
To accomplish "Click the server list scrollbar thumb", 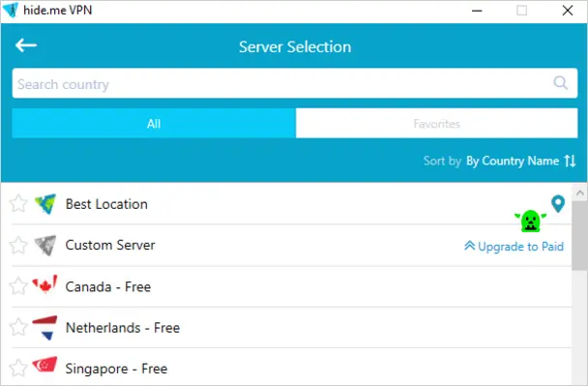I will coord(579,235).
